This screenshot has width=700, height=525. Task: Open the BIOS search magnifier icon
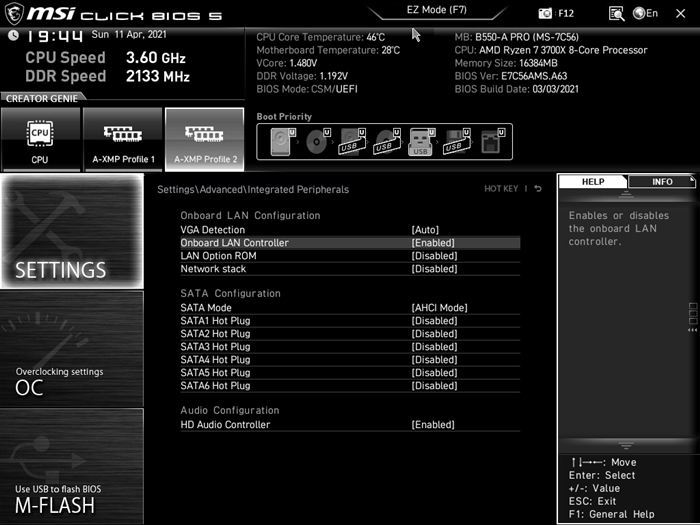point(616,13)
